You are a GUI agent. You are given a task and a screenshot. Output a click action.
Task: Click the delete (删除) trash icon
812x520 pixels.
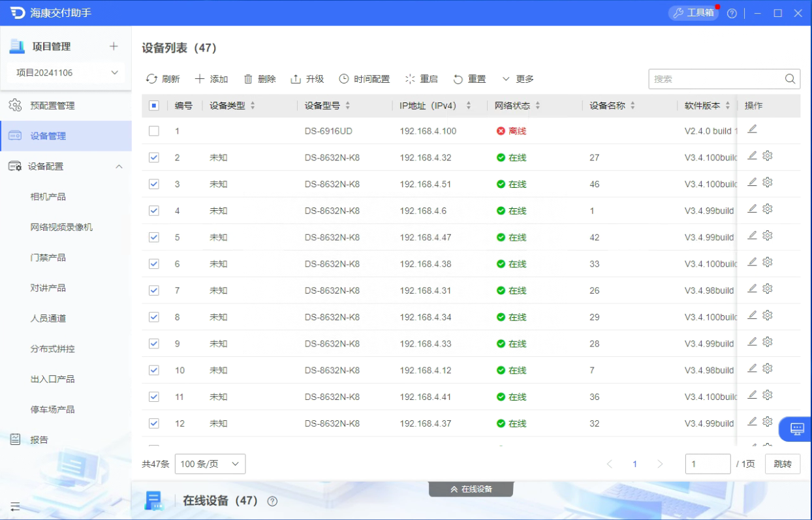coord(248,79)
